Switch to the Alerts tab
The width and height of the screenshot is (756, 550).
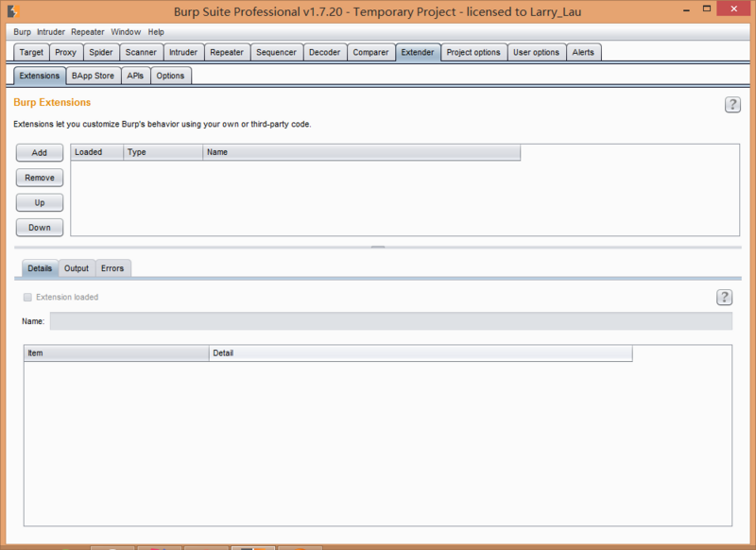click(583, 52)
